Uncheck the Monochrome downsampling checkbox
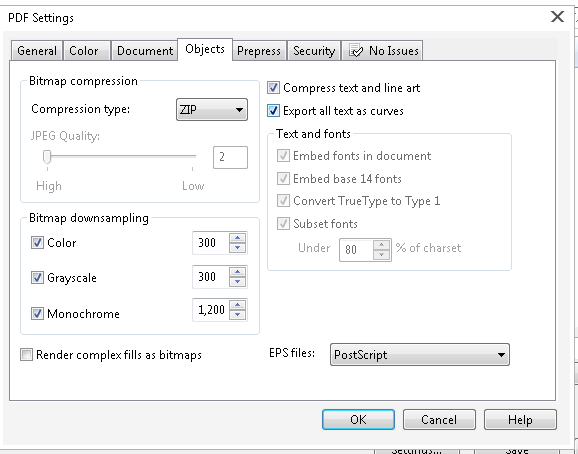 [37, 314]
